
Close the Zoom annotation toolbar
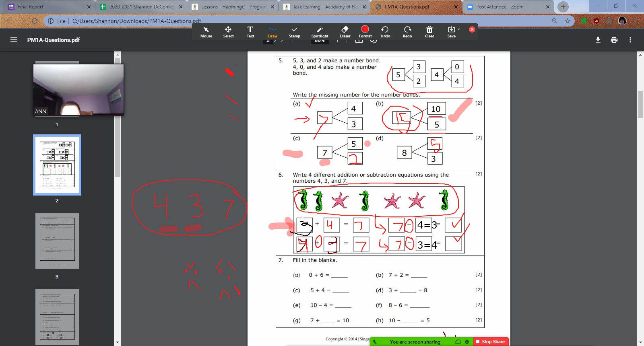[472, 29]
